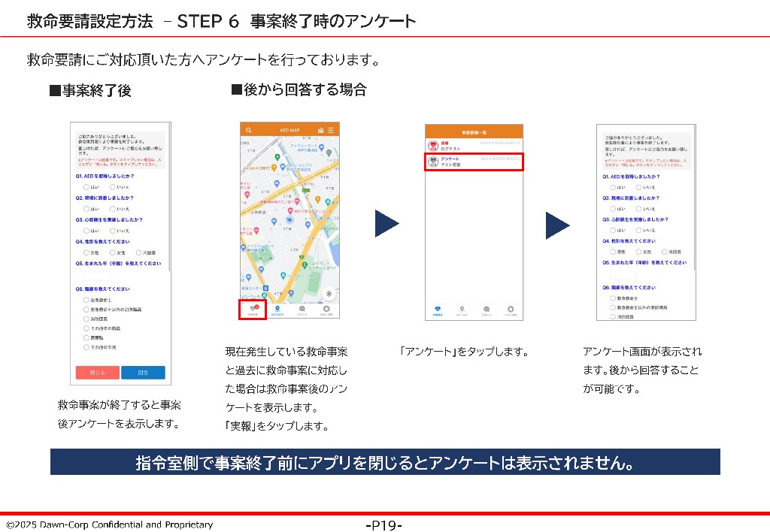Click the scrollbar of the 事案終了後 survey

coord(169,196)
